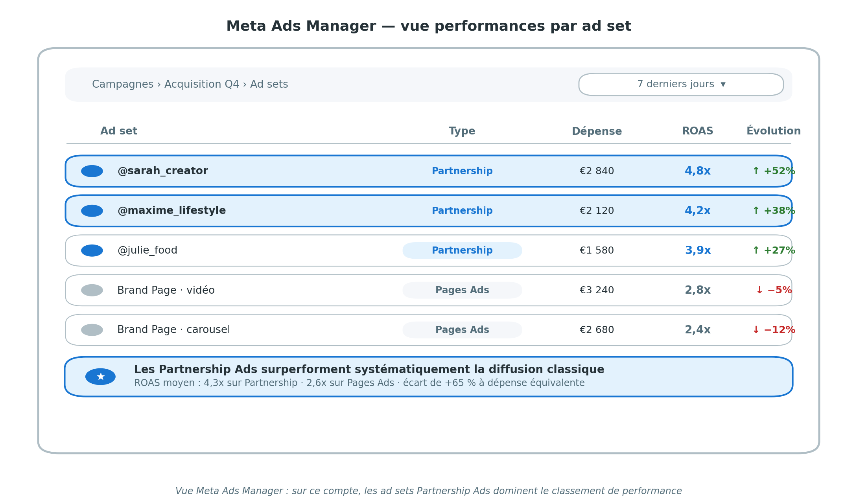Screen dimensions: 857x504
Task: Open the Brand Page · vidéo ad set
Action: click(x=166, y=290)
